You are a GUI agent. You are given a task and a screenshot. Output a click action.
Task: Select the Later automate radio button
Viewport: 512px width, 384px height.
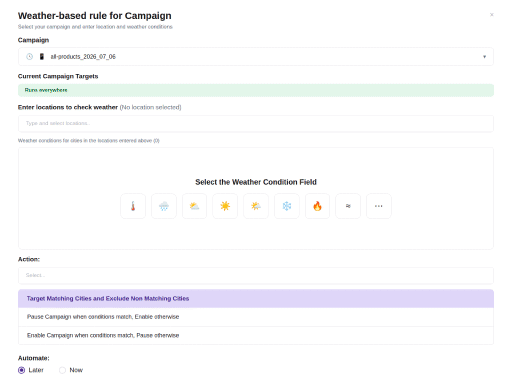(x=21, y=370)
